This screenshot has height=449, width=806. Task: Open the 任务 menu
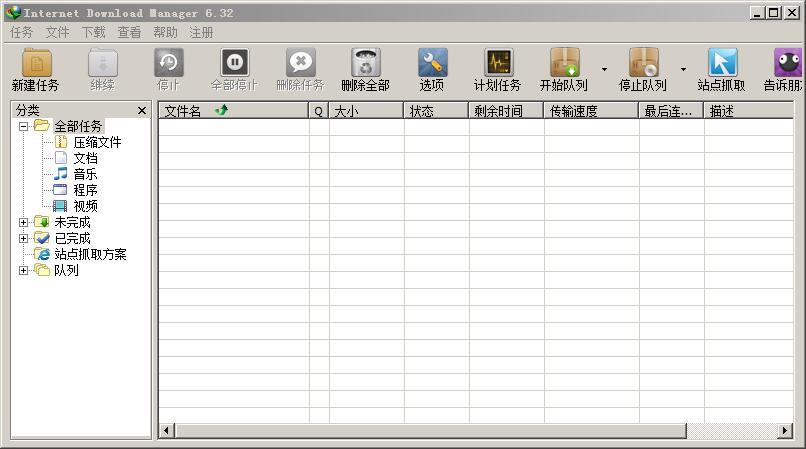pos(22,32)
